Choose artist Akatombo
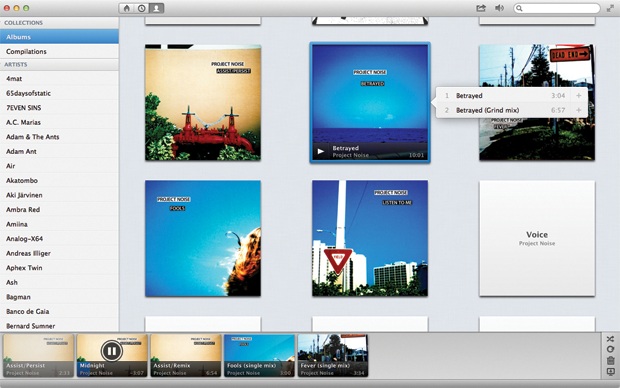The width and height of the screenshot is (620, 388). (x=59, y=180)
